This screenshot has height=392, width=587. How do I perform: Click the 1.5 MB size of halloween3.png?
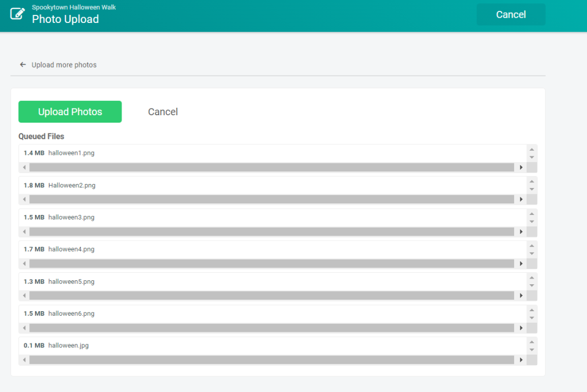click(x=34, y=217)
